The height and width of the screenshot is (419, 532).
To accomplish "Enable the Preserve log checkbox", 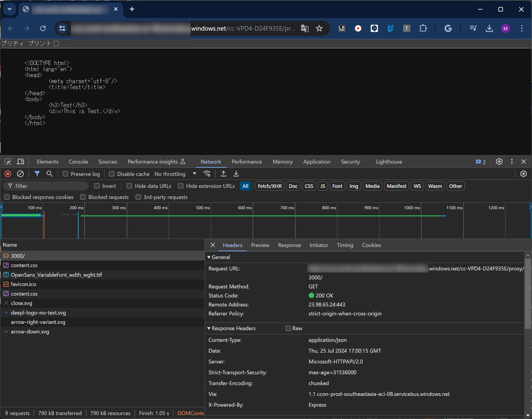I will tap(65, 174).
